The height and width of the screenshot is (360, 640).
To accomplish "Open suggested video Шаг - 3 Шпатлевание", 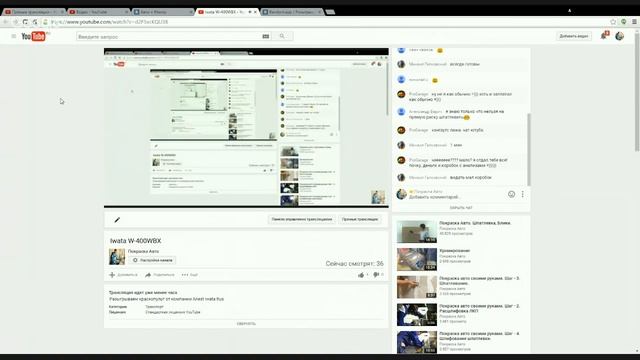I will (417, 287).
